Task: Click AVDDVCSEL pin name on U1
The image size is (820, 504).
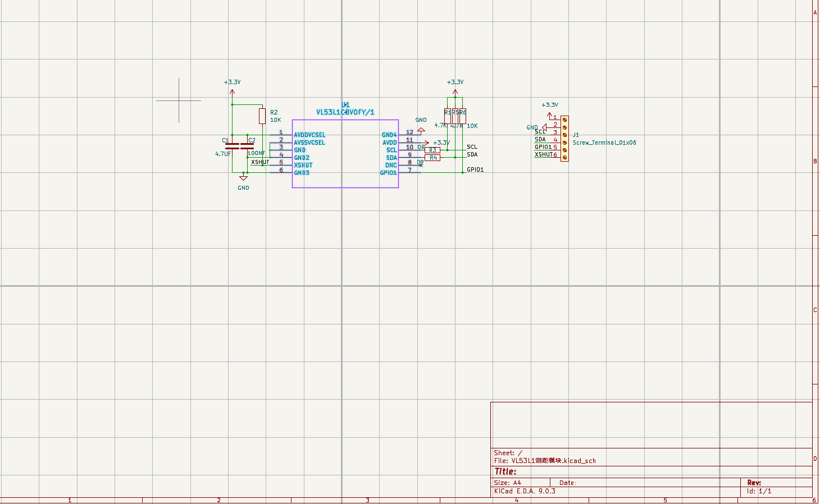Action: (309, 135)
